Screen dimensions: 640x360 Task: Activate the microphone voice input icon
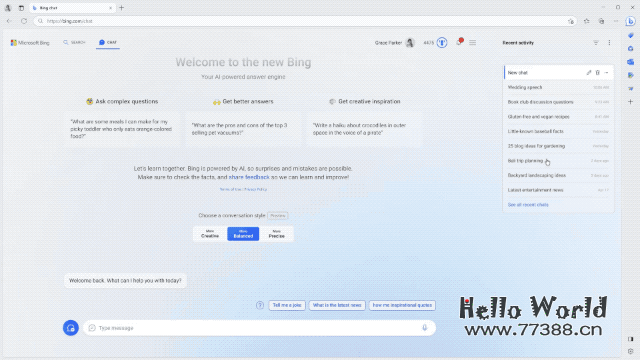coord(424,328)
